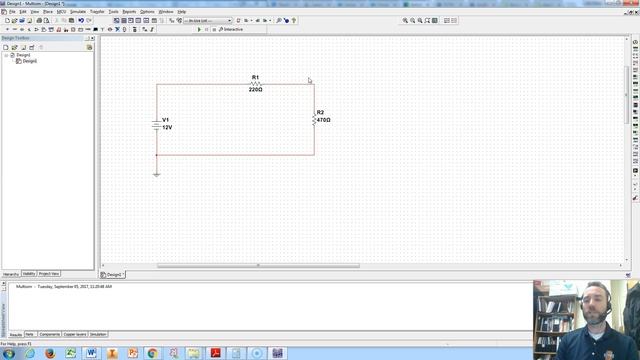Click the Pause simulation button
Screen dimensions: 640x360
coord(207,29)
